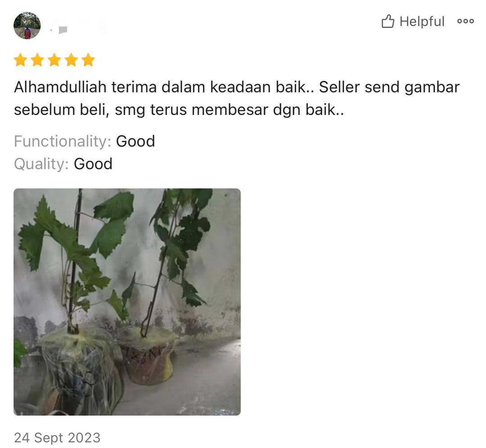Click the review date 24 Sept 2023
This screenshot has width=486, height=448.
(x=57, y=438)
